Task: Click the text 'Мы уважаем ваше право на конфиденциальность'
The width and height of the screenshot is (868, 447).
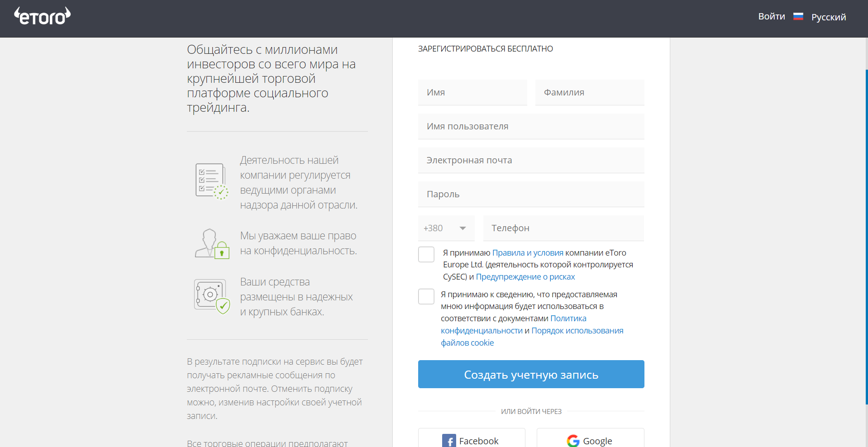Action: click(x=298, y=243)
